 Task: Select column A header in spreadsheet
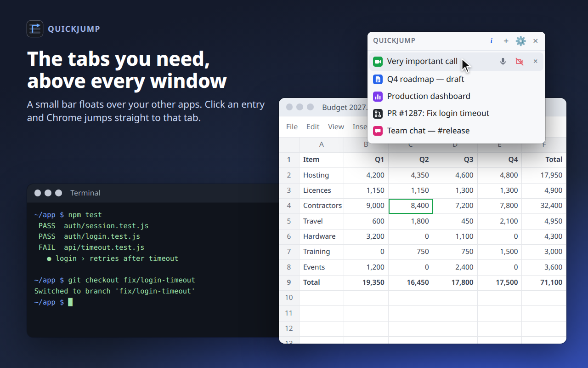[322, 144]
